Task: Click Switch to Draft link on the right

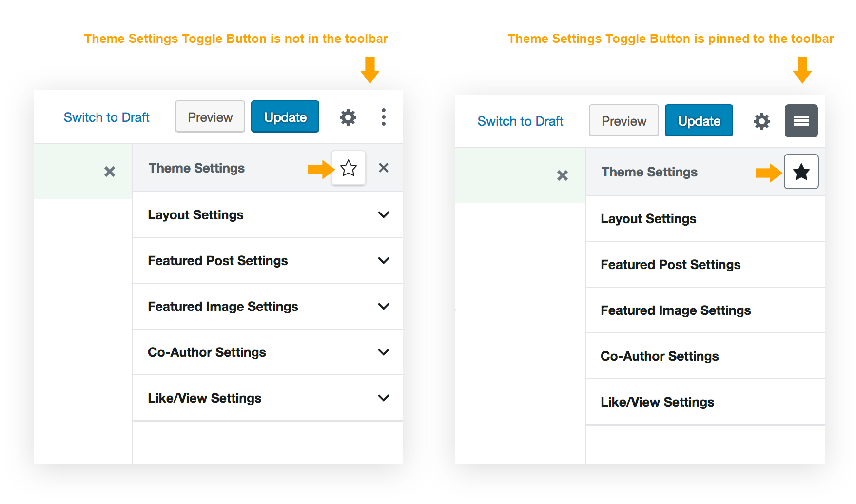Action: pos(520,121)
